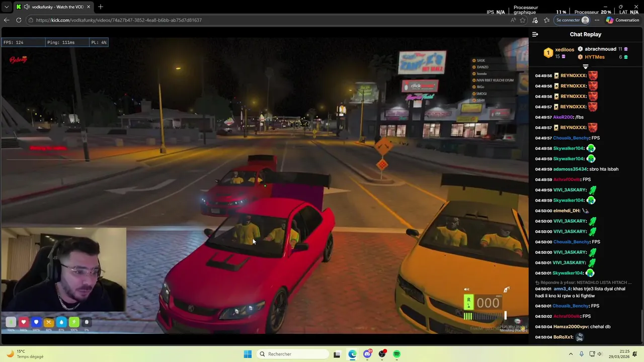Open browser extensions icon
This screenshot has height=362, width=644.
[x=535, y=20]
